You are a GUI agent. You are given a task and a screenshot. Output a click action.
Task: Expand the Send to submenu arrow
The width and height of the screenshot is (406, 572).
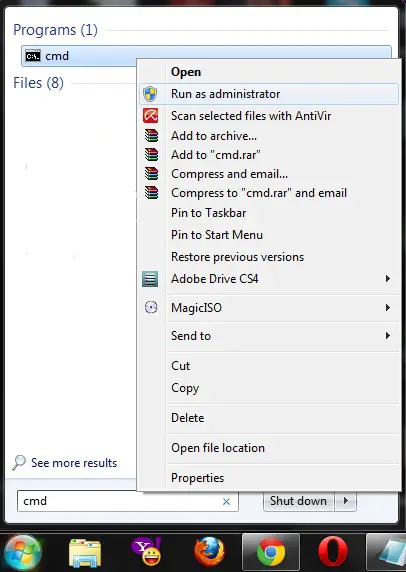coord(388,336)
